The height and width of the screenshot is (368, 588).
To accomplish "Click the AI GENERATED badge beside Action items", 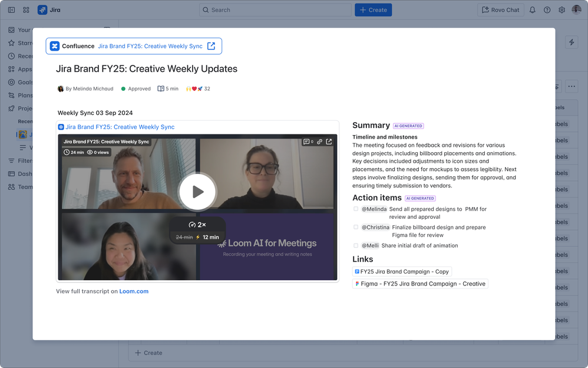I will click(x=420, y=198).
